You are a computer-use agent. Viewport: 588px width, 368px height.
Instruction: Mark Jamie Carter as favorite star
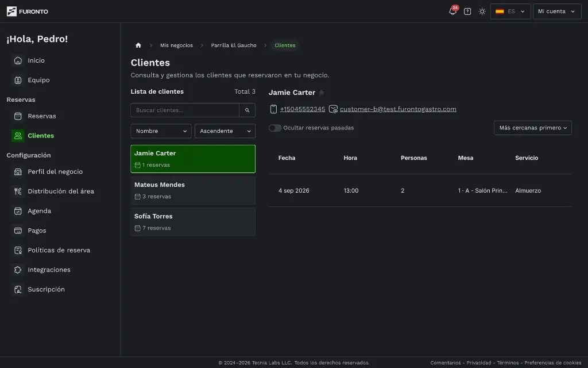(x=322, y=93)
